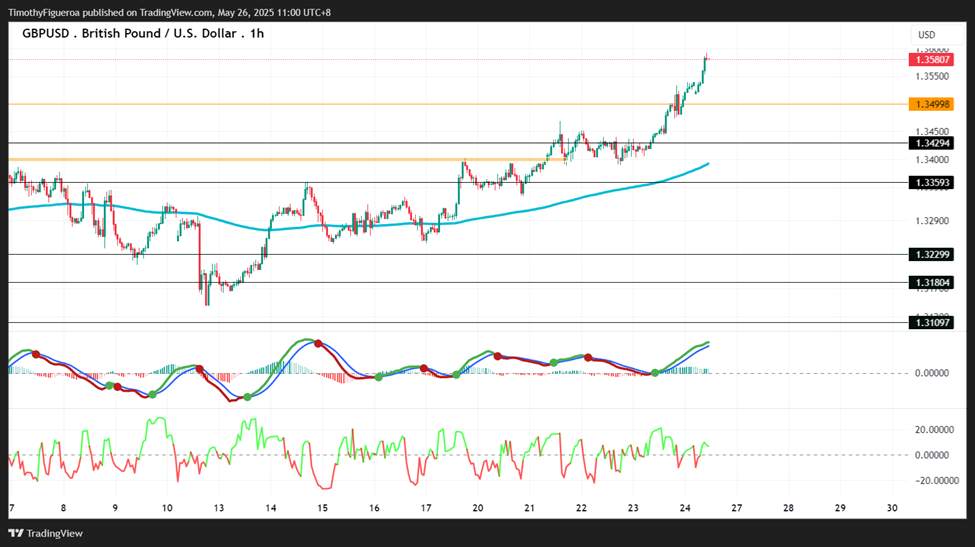Viewport: 975px width, 547px height.
Task: Click date 30 on the time axis
Action: [x=892, y=508]
